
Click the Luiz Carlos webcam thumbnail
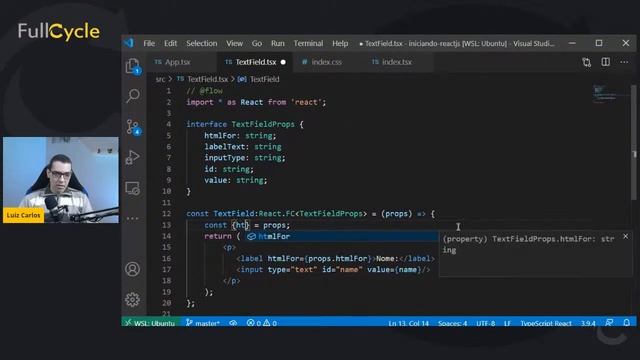tap(61, 180)
